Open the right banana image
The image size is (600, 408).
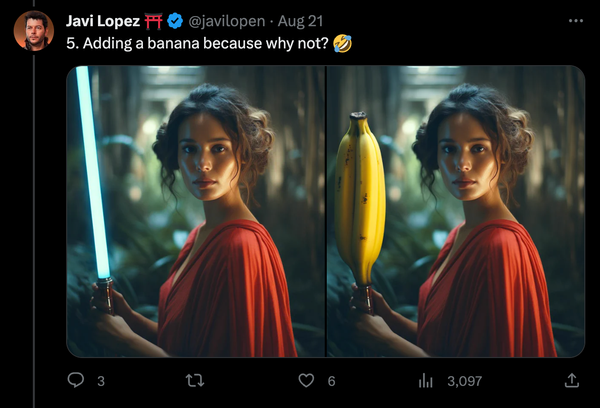pos(455,211)
